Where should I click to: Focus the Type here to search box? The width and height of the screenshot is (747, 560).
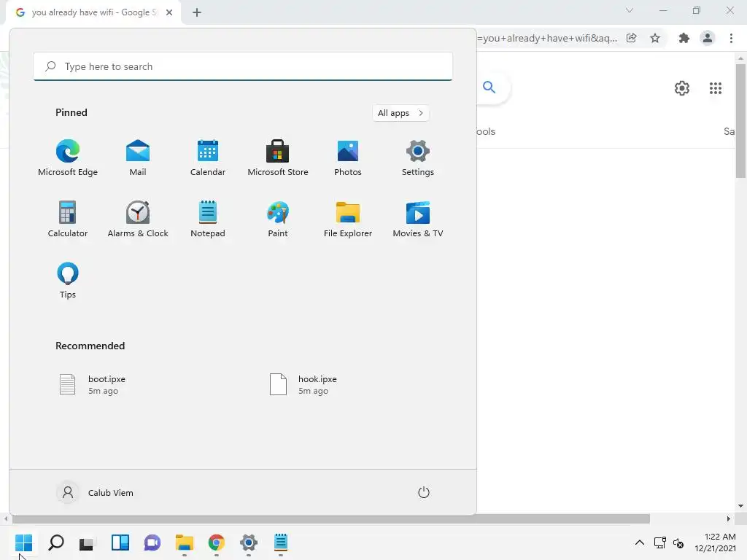tap(243, 66)
